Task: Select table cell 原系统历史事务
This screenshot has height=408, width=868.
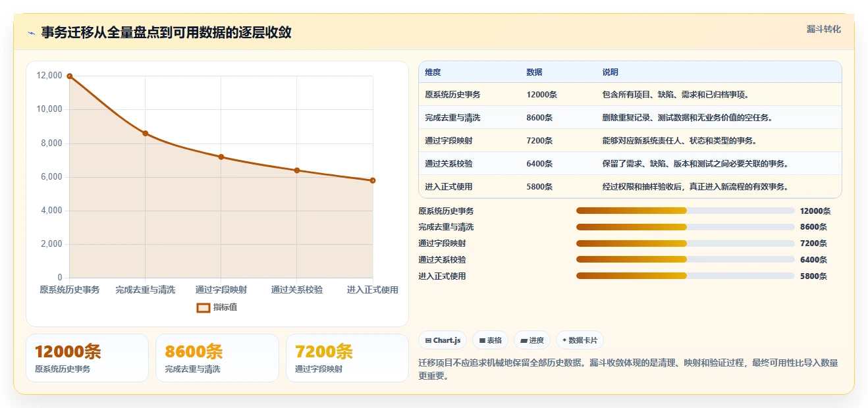Action: (x=452, y=95)
